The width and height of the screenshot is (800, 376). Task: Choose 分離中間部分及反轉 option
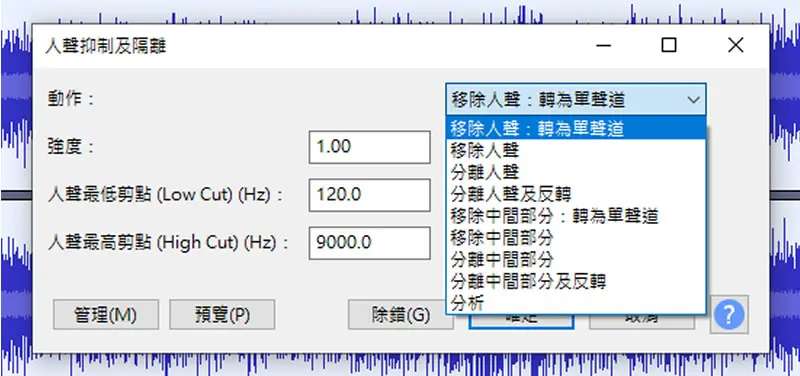pyautogui.click(x=576, y=282)
